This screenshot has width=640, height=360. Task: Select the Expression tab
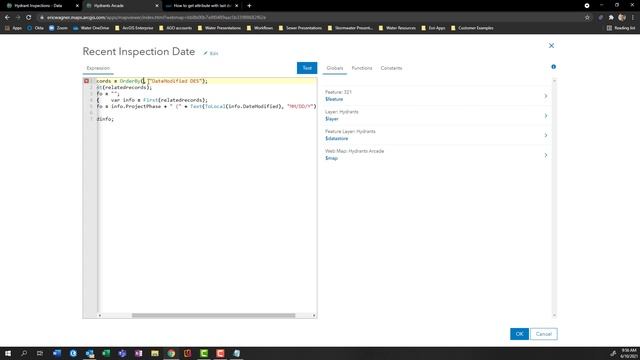(98, 68)
